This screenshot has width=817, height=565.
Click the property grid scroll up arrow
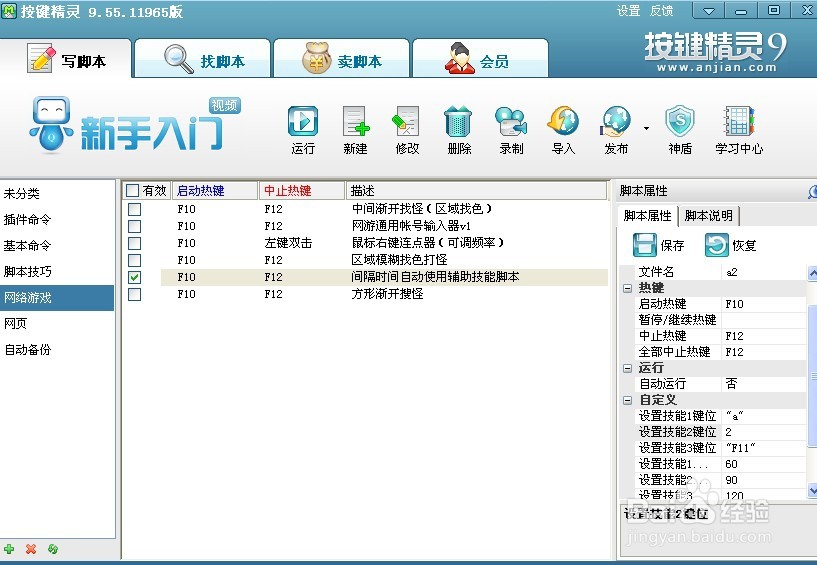812,273
